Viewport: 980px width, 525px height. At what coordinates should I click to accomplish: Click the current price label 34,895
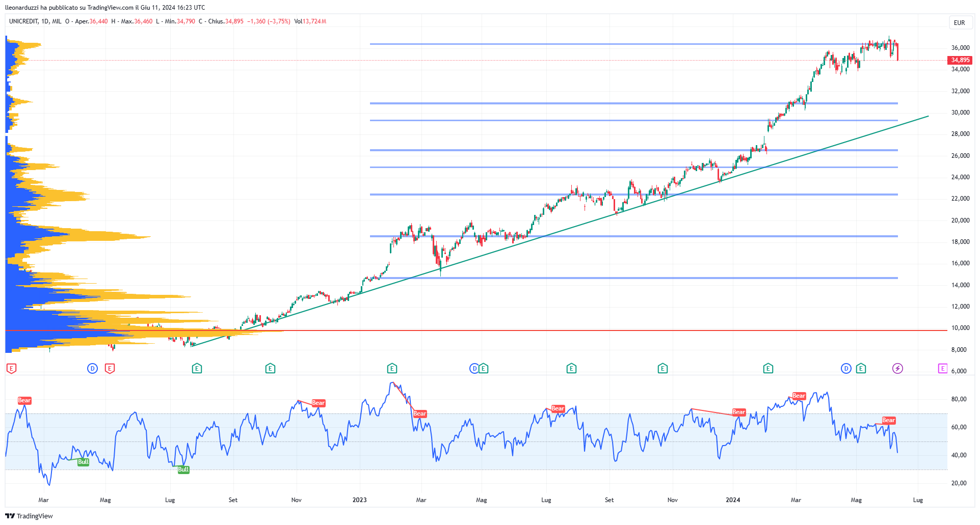[960, 60]
